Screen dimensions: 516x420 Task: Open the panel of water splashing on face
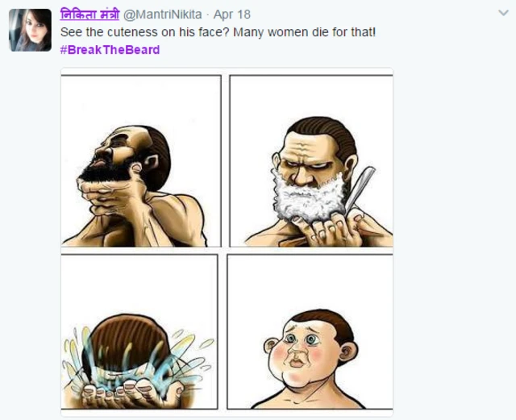139,331
